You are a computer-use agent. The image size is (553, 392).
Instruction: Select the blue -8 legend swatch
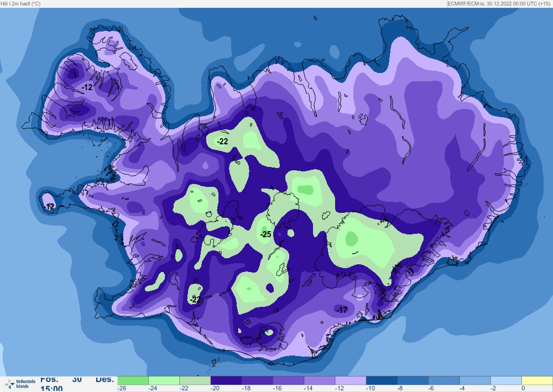[413, 380]
